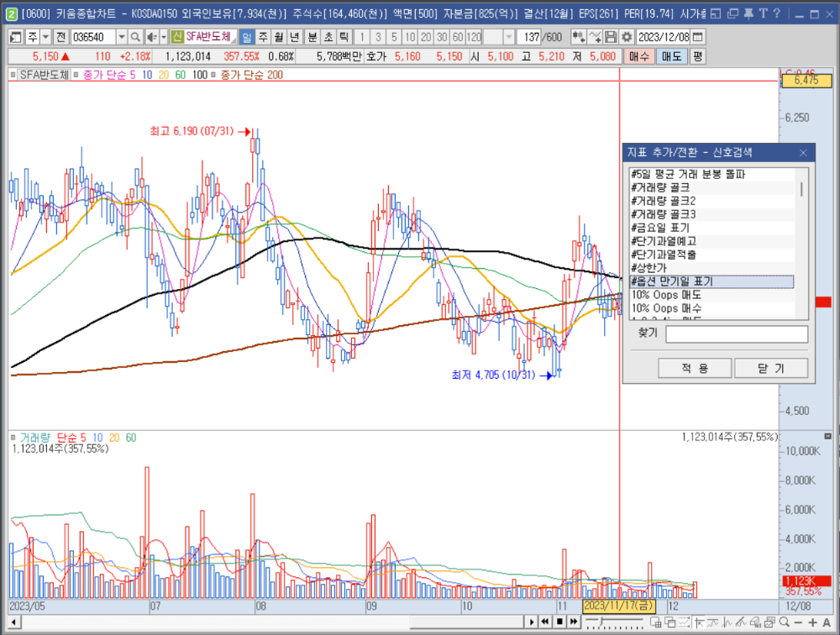The height and width of the screenshot is (635, 840).
Task: Click the signal list vertical scrollbar
Action: [802, 244]
